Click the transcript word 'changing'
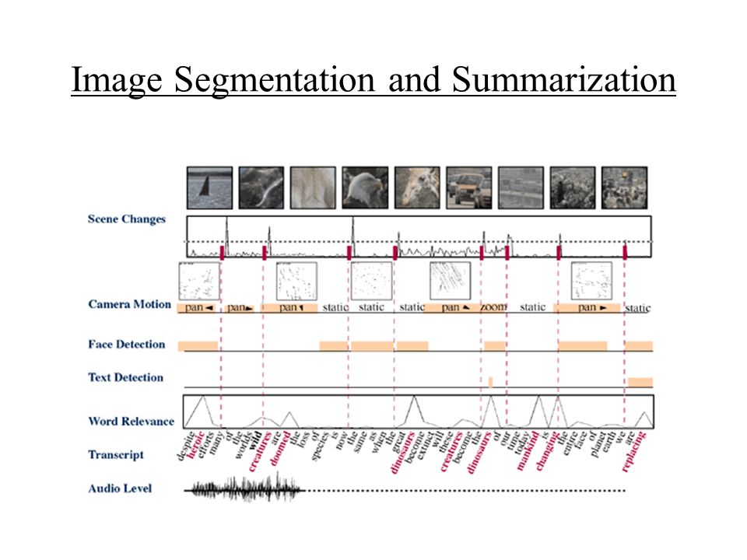 coord(547,450)
